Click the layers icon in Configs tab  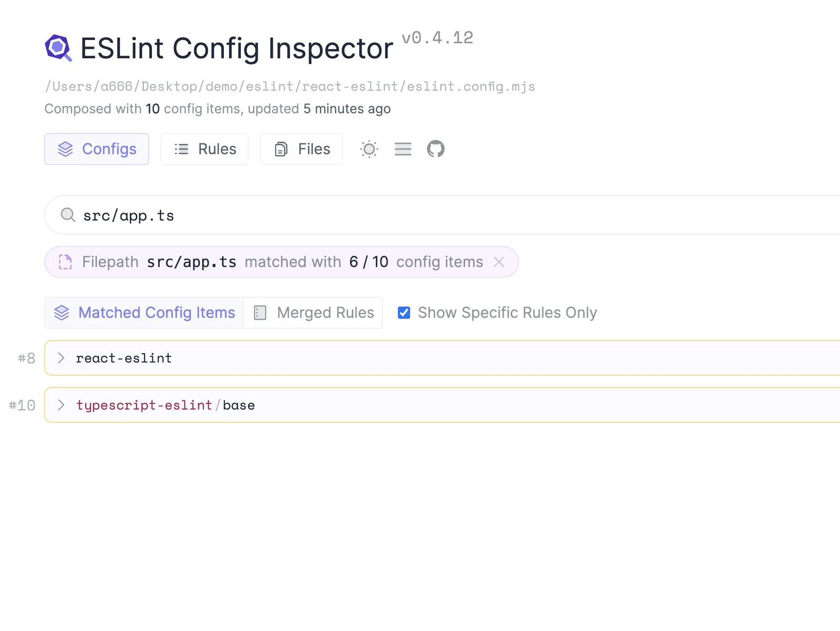coord(65,149)
